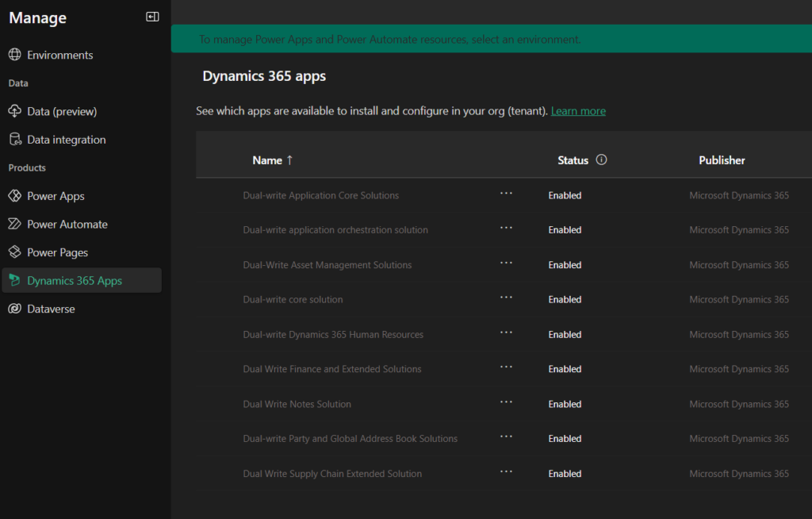This screenshot has height=519, width=812.
Task: Click publisher of Dual-write Dynamics 365 Human Resources
Action: (739, 334)
